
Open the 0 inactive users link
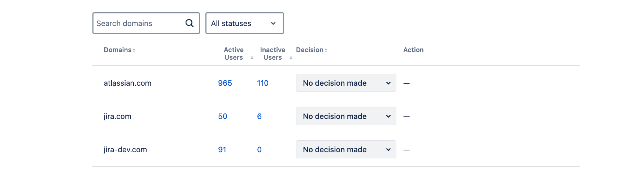click(259, 150)
